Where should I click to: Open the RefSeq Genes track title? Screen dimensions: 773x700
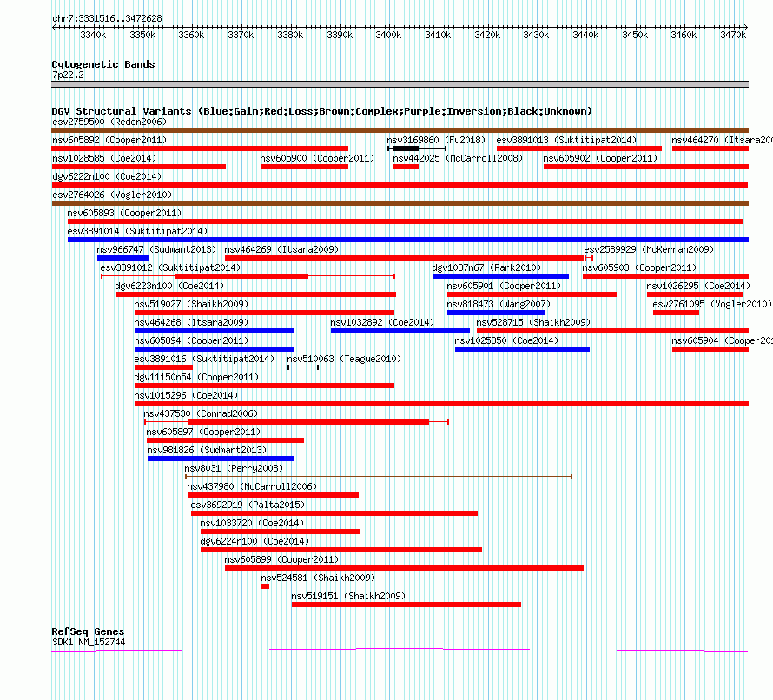pyautogui.click(x=88, y=631)
